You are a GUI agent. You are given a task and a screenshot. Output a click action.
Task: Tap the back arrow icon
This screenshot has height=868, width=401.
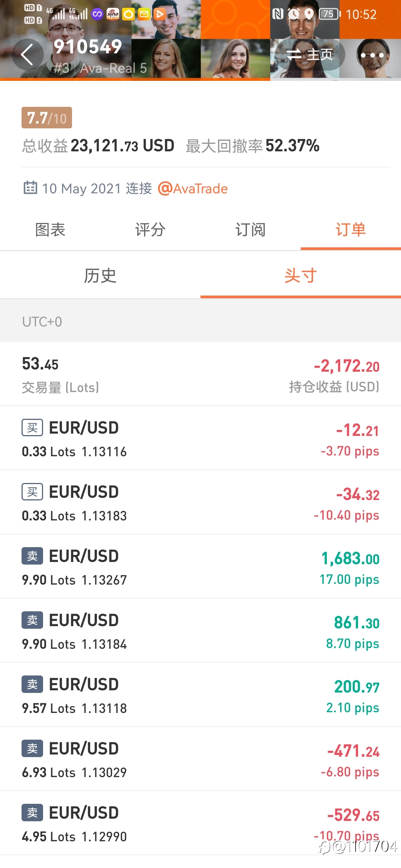27,55
